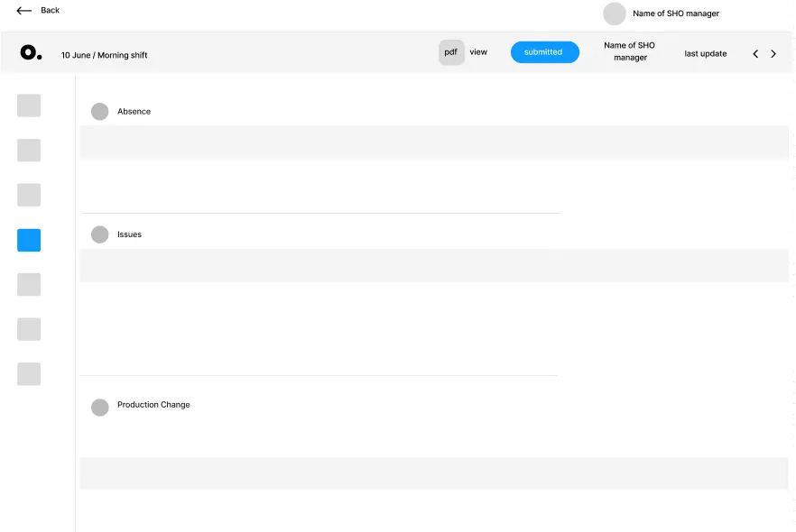Image resolution: width=796 pixels, height=532 pixels.
Task: Select the fifth sidebar square
Action: (29, 285)
